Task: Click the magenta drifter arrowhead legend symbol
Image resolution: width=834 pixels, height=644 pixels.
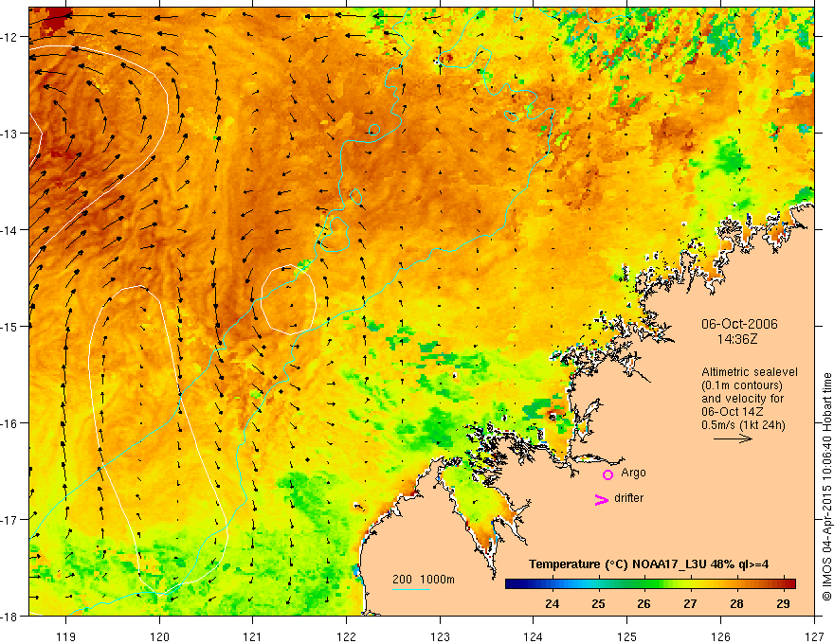Action: click(601, 499)
